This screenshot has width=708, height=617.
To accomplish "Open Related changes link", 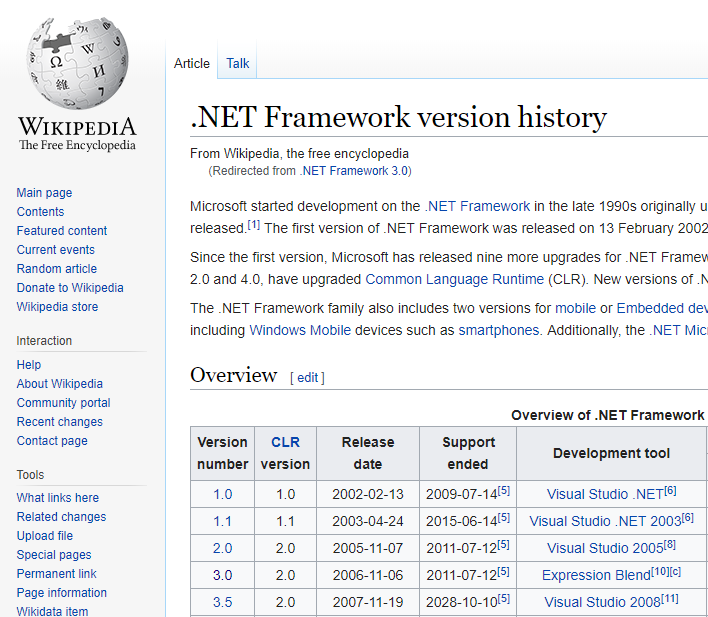I will tap(61, 516).
